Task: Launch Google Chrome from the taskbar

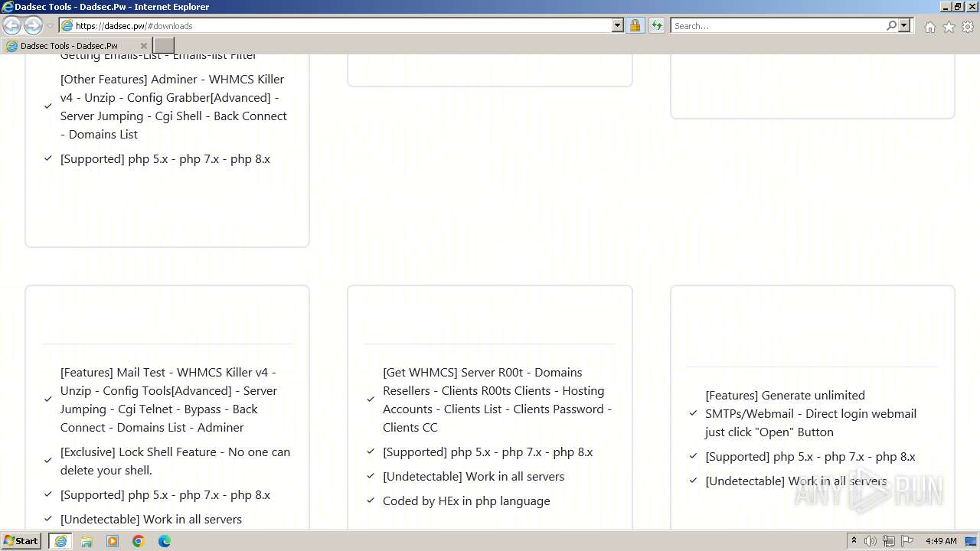Action: coord(139,541)
